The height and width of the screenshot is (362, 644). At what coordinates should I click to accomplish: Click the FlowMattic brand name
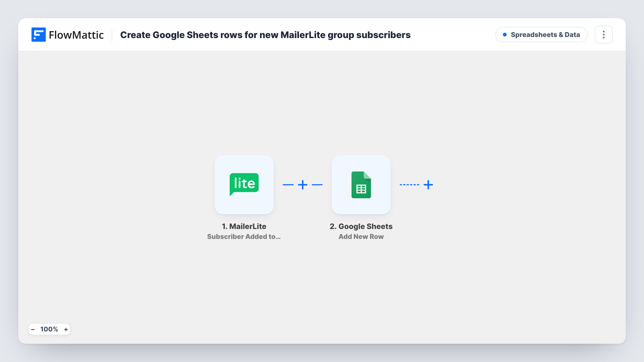[x=76, y=35]
